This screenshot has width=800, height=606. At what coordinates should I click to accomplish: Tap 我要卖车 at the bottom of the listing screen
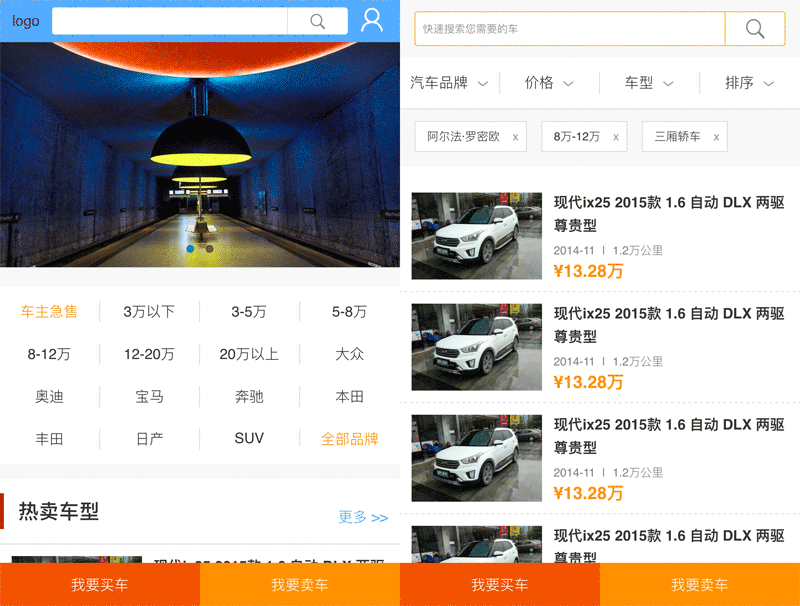(x=699, y=585)
